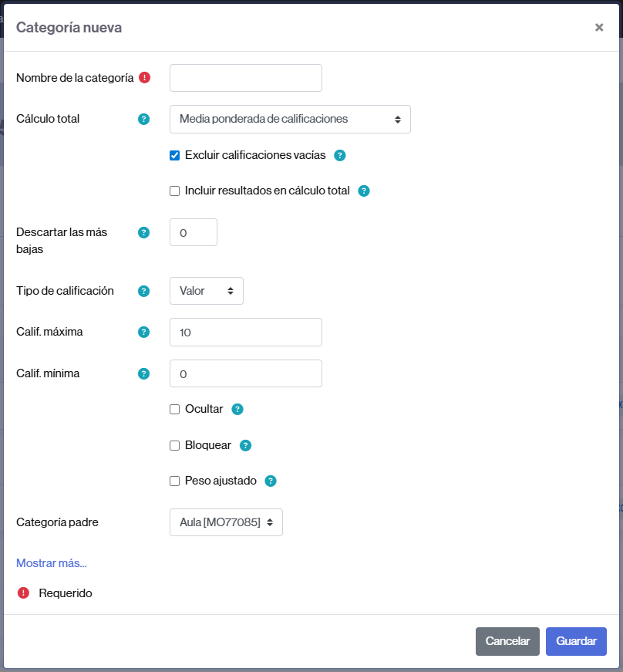Click the Calif. mínima field
This screenshot has height=672, width=623.
point(246,373)
